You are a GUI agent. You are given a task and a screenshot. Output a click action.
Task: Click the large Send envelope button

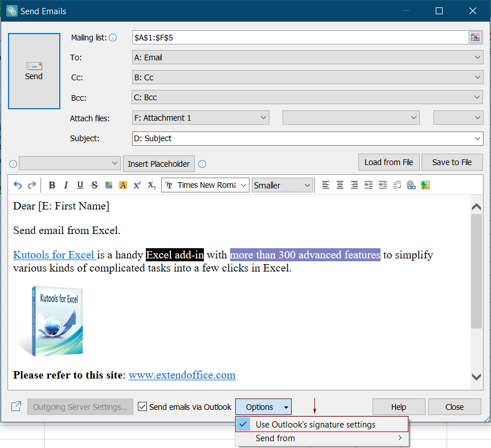[34, 71]
